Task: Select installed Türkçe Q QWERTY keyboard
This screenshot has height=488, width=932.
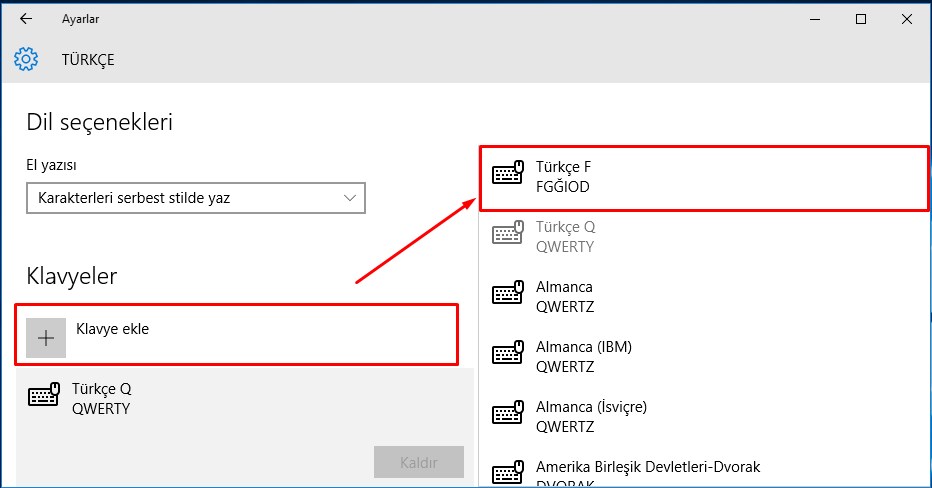Action: click(200, 398)
